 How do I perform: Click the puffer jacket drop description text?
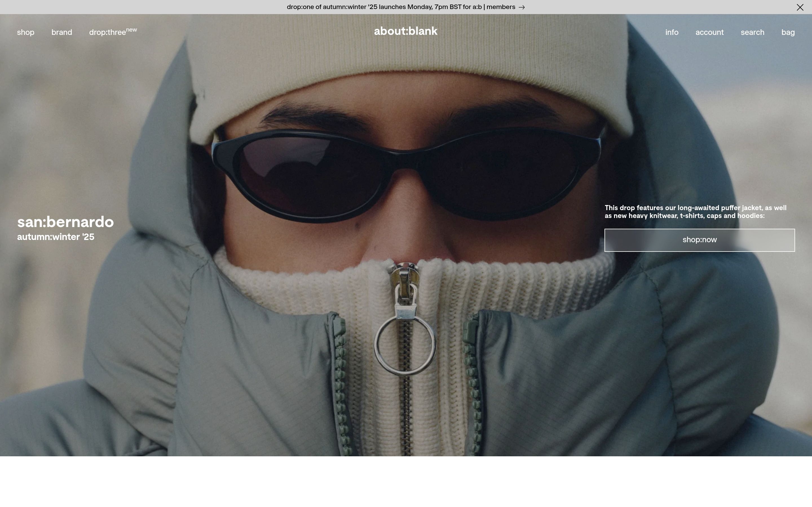point(695,212)
